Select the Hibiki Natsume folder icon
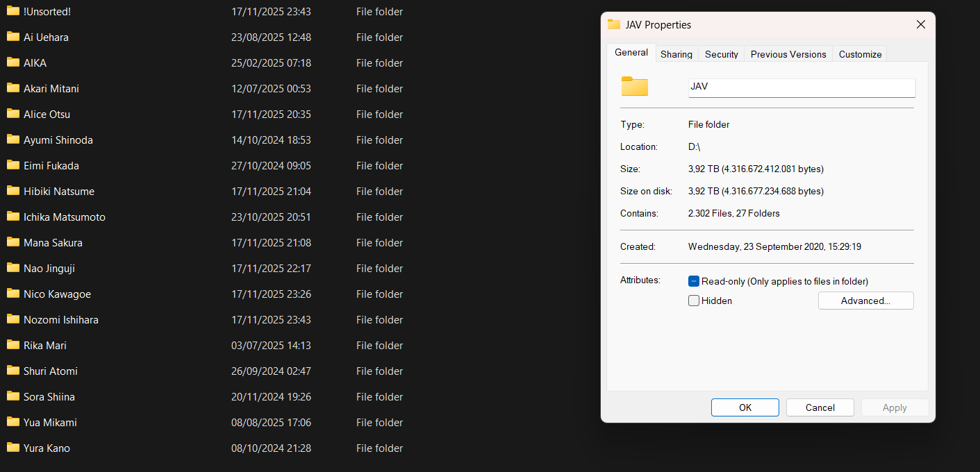This screenshot has height=472, width=980. click(13, 191)
